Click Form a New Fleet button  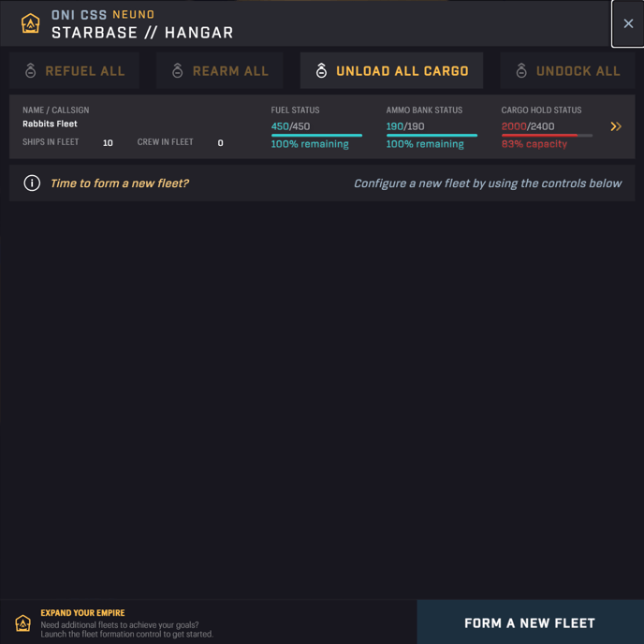[530, 622]
